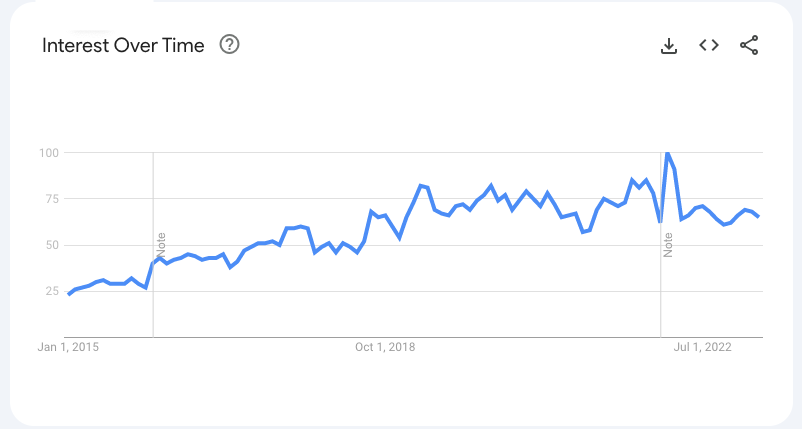Click the Jul 1, 2022 axis label
The height and width of the screenshot is (429, 802).
(x=703, y=348)
